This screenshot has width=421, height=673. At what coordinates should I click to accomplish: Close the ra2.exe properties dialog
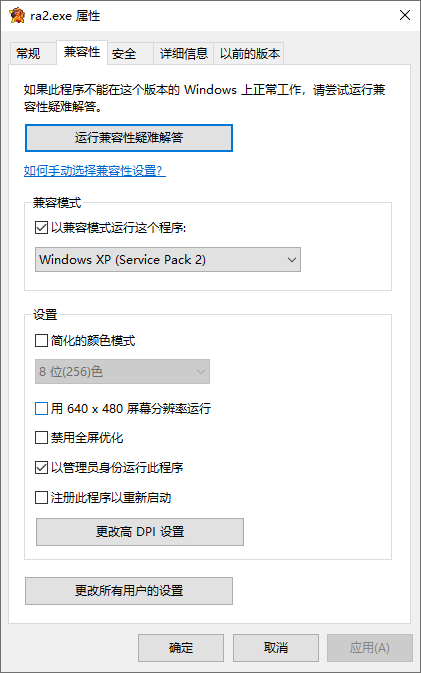[404, 15]
